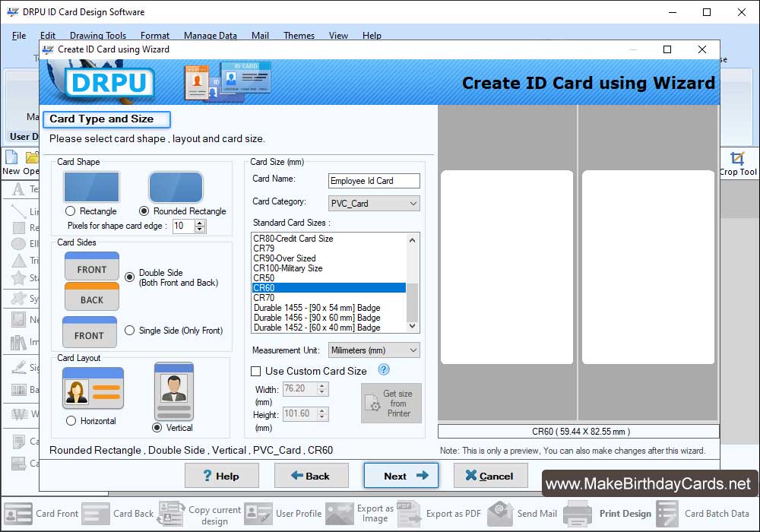Screen dimensions: 760x532
Task: Click the Back button
Action: click(x=311, y=476)
